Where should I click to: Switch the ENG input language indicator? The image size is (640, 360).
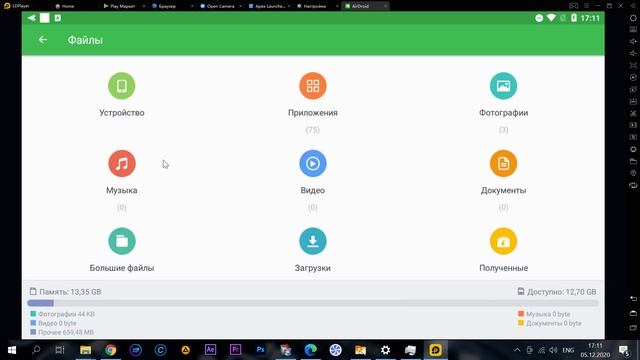pyautogui.click(x=568, y=350)
